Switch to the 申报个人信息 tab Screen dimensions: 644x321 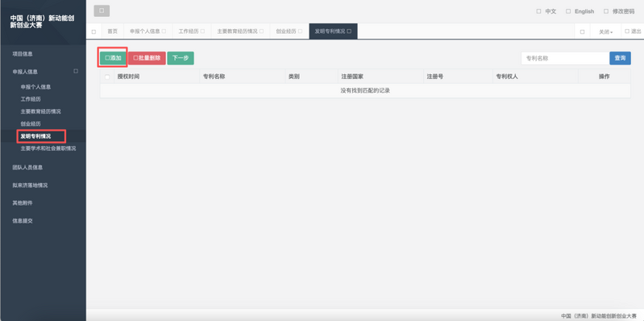click(144, 31)
